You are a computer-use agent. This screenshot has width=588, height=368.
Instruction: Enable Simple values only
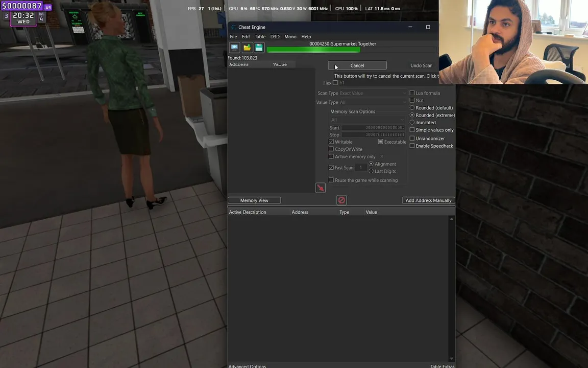click(x=412, y=130)
